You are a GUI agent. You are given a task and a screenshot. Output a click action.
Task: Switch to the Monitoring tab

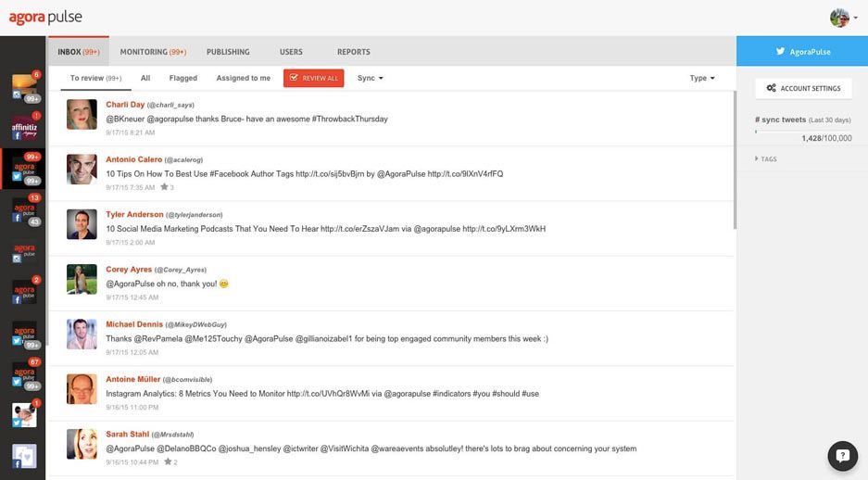[x=152, y=52]
